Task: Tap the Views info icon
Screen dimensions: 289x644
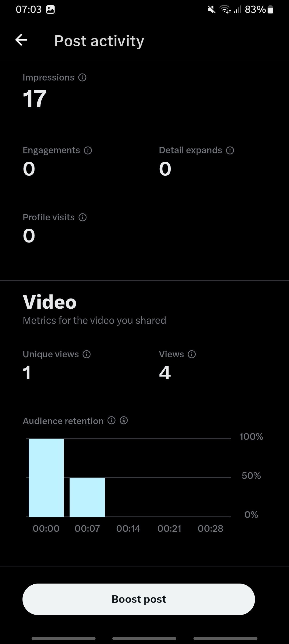Action: point(192,354)
